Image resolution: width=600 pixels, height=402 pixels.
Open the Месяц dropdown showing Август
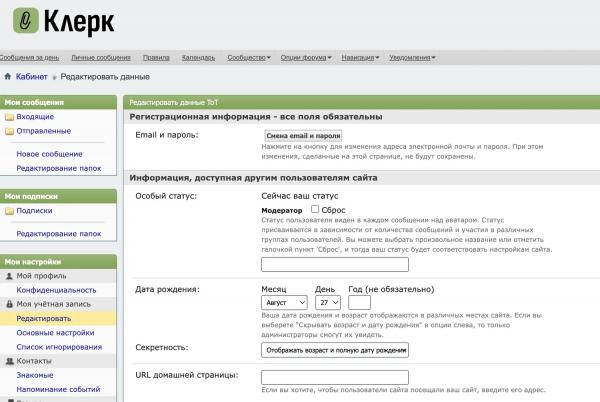[x=284, y=303]
